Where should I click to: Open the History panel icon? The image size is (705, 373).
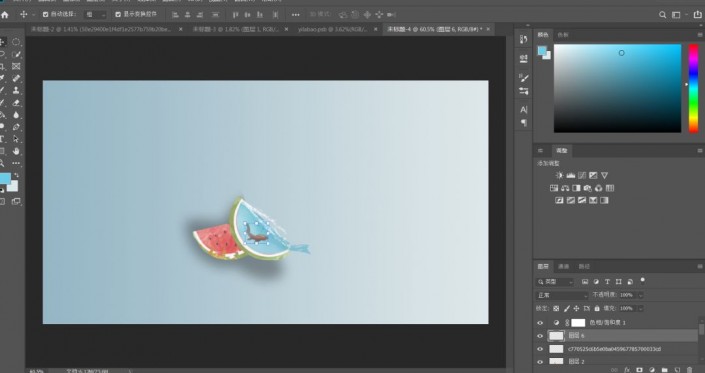click(523, 40)
